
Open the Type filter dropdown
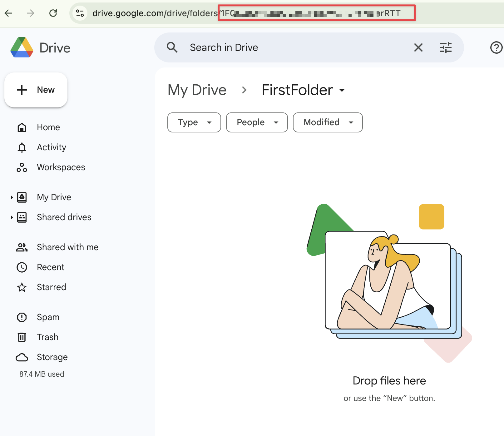click(194, 122)
